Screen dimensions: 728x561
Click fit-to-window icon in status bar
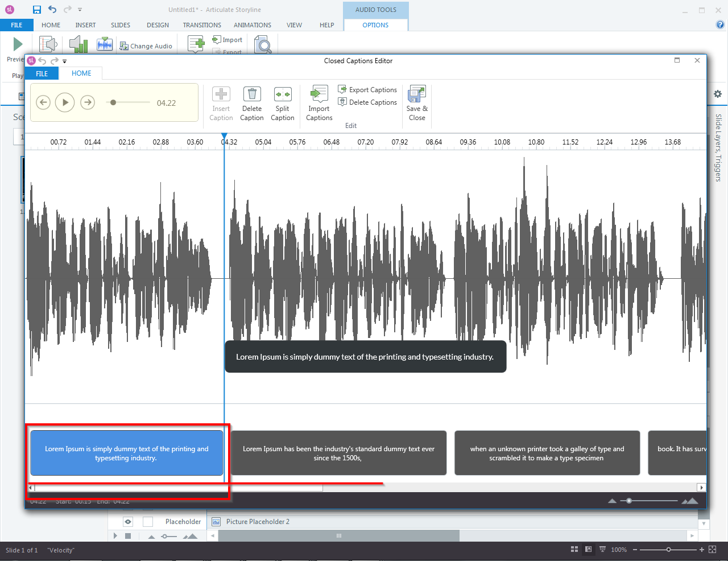pos(713,550)
